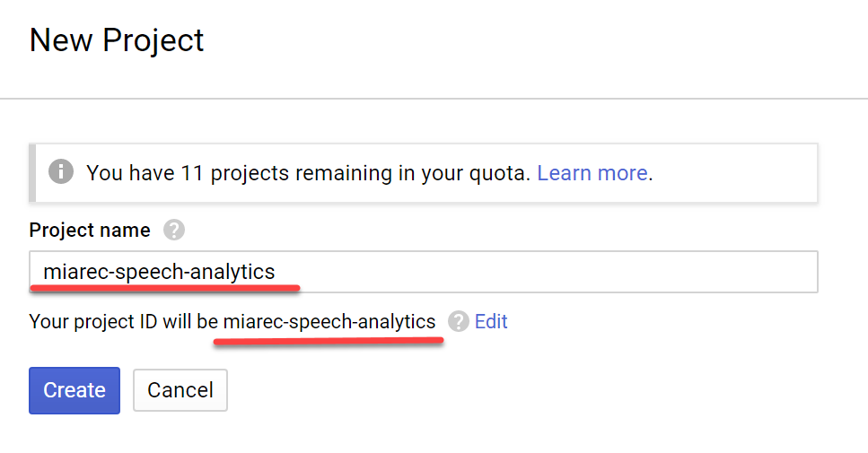
Task: Cancel the new project creation
Action: point(180,390)
